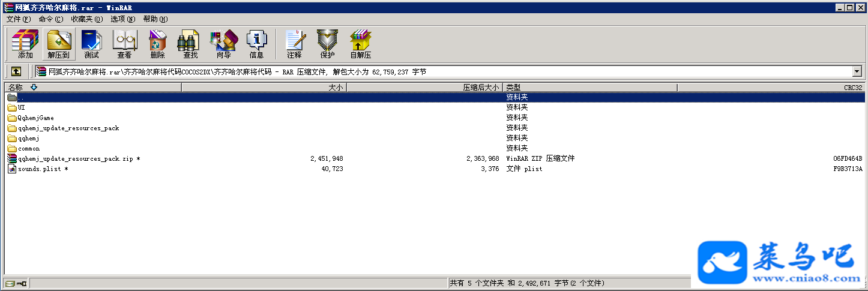Sort by the Size (大小) column header
Image resolution: width=868 pixels, height=291 pixels.
[264, 88]
